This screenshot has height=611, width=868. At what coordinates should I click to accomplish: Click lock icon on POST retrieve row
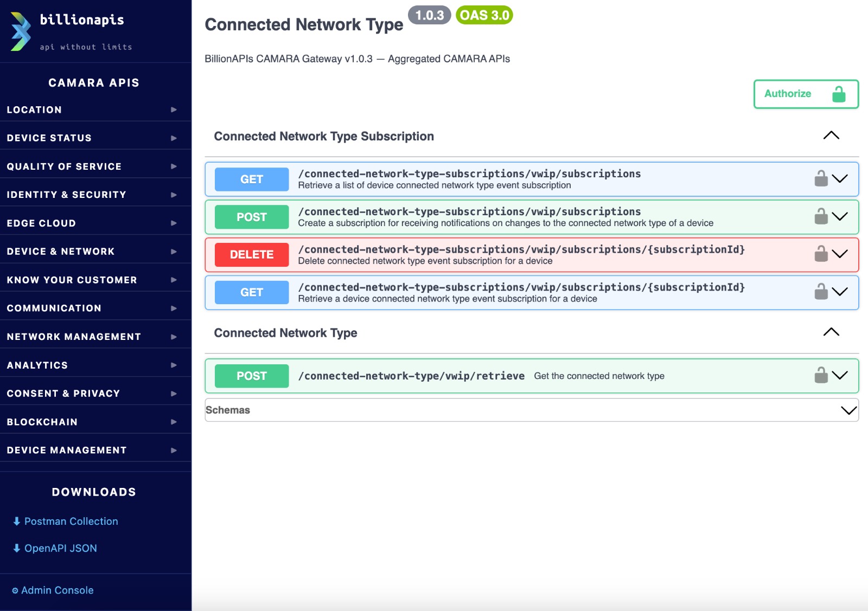821,375
